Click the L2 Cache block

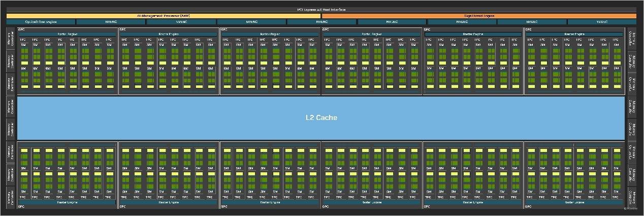pos(321,117)
